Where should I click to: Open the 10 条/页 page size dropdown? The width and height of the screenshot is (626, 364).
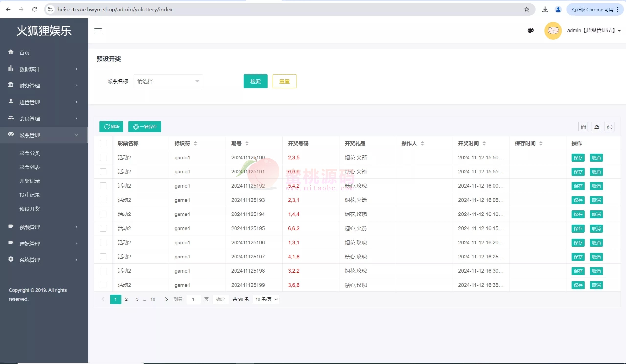266,299
